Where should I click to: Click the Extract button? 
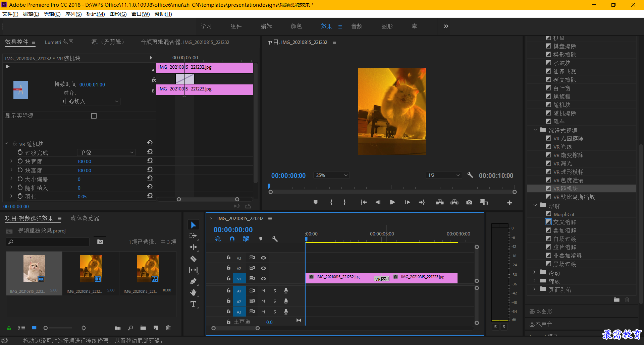454,202
